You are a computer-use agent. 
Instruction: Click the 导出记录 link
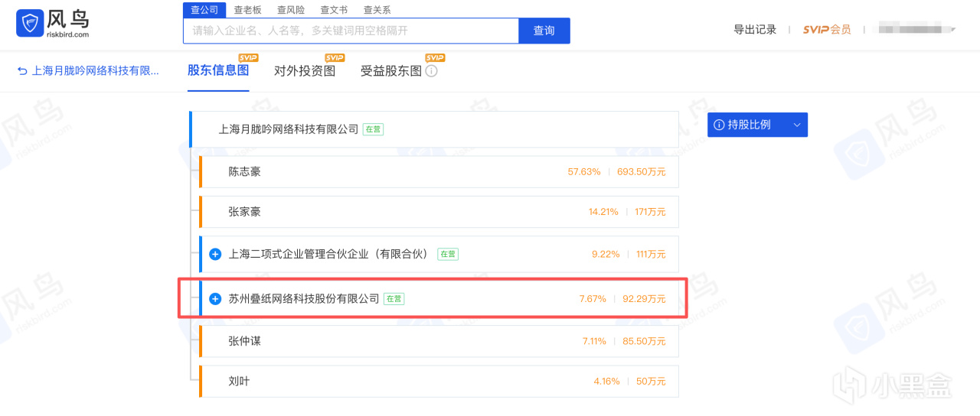tap(755, 30)
